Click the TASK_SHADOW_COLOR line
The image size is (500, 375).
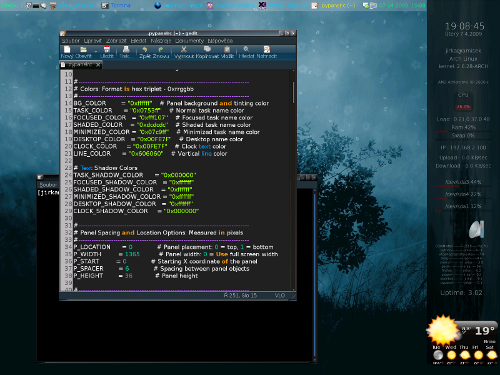135,175
